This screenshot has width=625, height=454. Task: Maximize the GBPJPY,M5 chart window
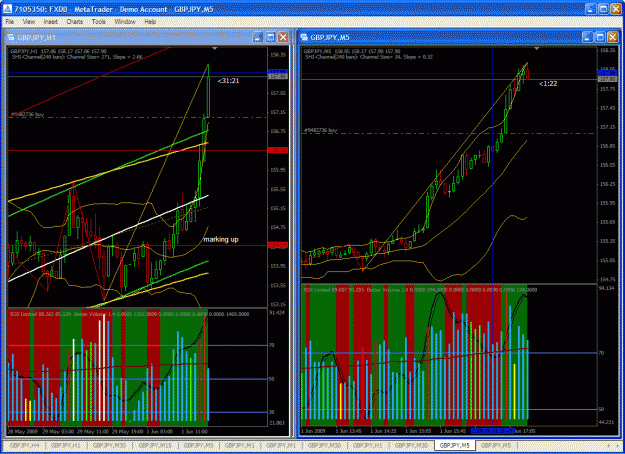600,37
